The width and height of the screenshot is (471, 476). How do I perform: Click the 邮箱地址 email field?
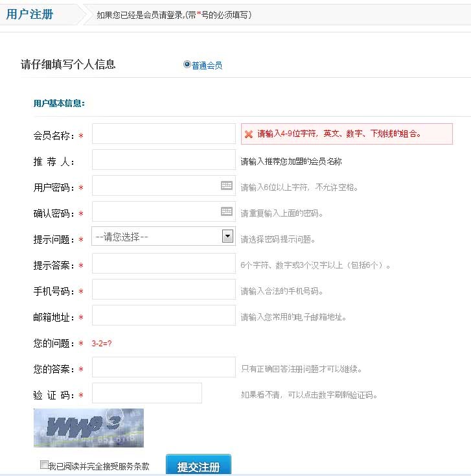click(164, 315)
